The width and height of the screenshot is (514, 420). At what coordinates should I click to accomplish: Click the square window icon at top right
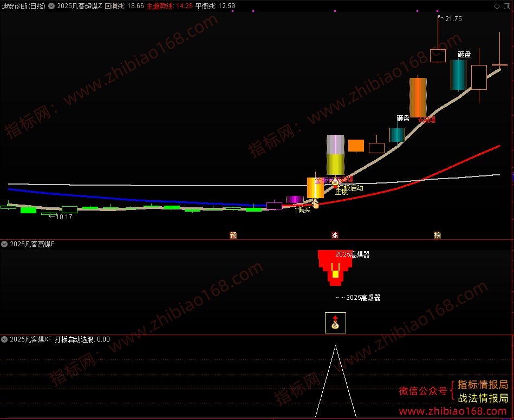pyautogui.click(x=508, y=6)
